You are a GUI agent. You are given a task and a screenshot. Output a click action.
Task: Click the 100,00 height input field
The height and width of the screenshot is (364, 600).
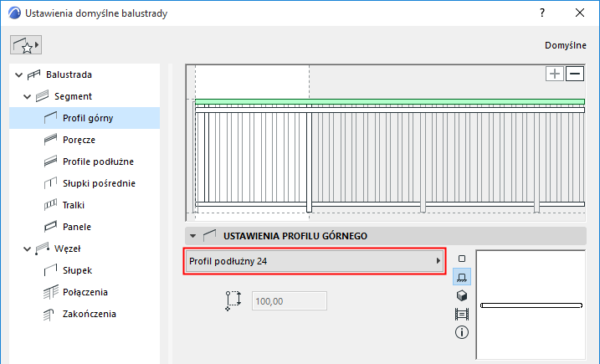click(x=290, y=301)
